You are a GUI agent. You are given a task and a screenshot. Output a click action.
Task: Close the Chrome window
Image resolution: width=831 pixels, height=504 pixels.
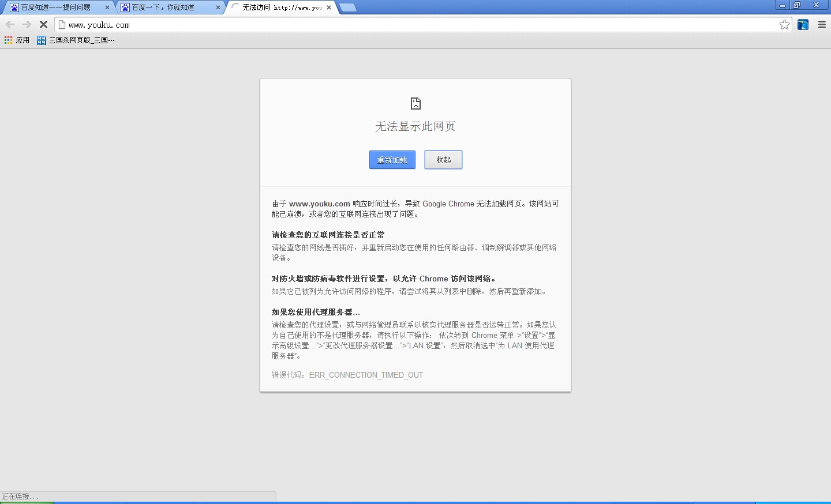click(x=817, y=5)
